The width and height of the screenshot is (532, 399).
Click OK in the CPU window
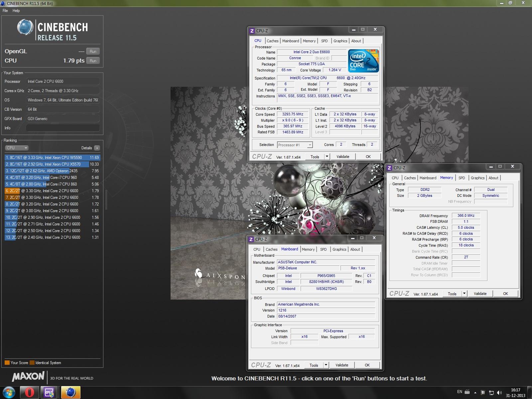click(x=368, y=157)
